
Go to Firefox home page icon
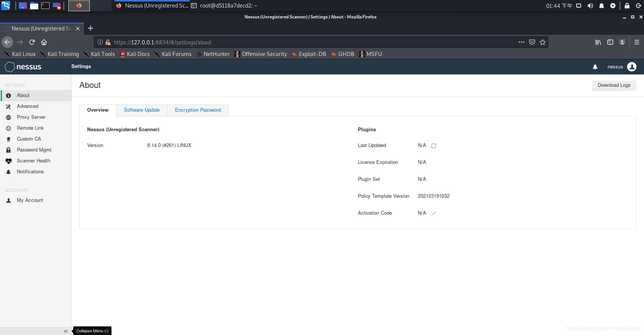click(x=44, y=42)
